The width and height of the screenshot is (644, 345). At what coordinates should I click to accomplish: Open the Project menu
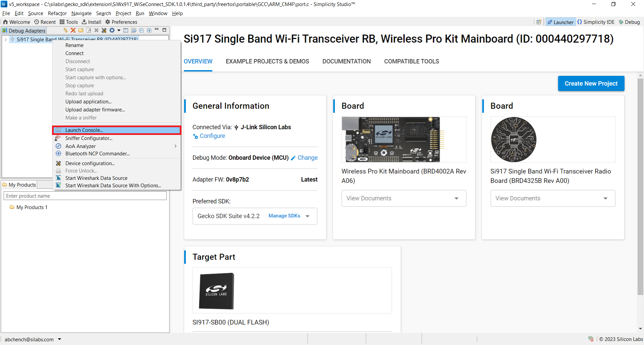(x=123, y=13)
